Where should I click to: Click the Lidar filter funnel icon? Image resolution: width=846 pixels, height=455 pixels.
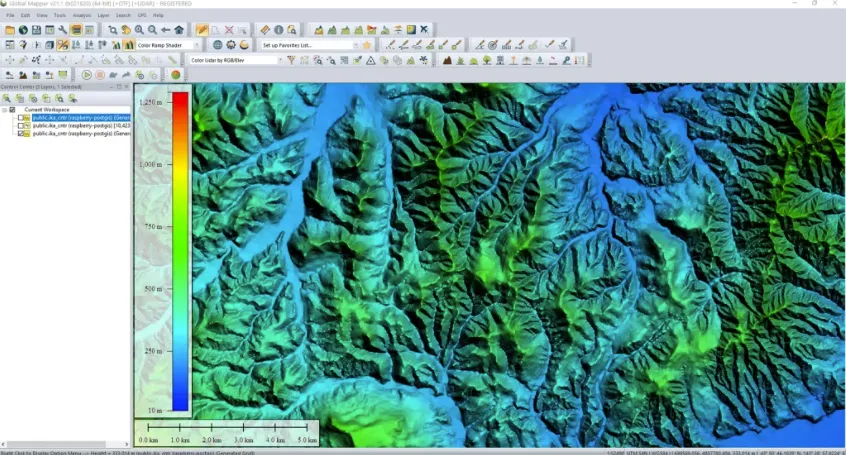(291, 60)
